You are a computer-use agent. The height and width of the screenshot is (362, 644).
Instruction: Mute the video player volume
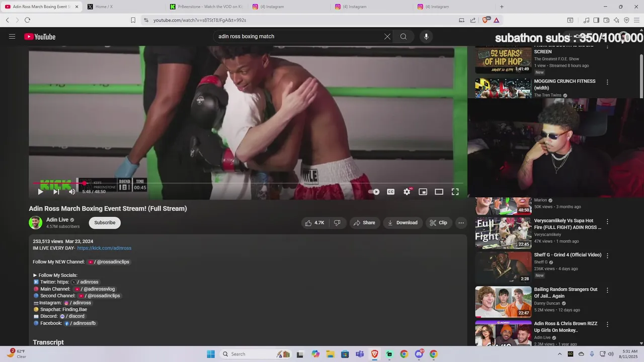coord(72,192)
